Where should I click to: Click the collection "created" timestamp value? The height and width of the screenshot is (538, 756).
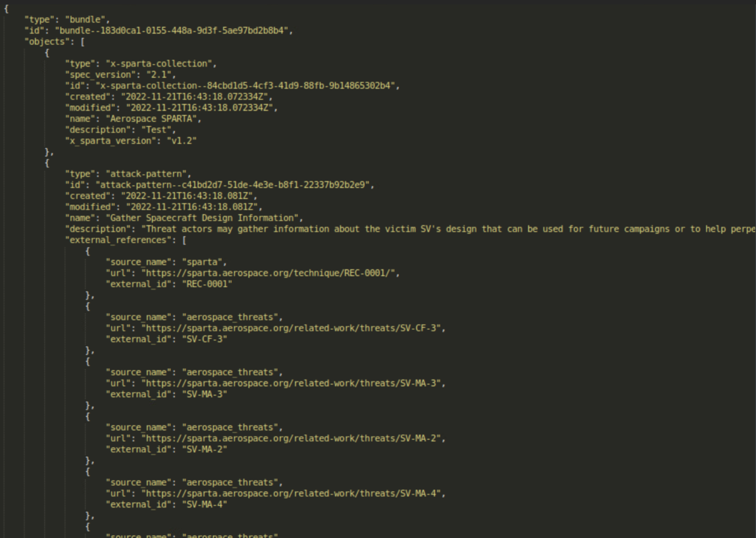point(194,96)
